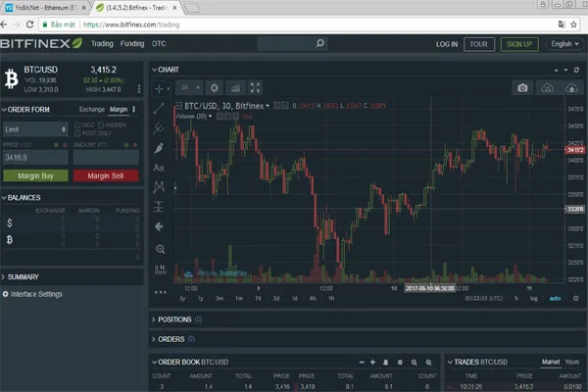The height and width of the screenshot is (392, 588).
Task: Open the English language dropdown
Action: pos(564,44)
